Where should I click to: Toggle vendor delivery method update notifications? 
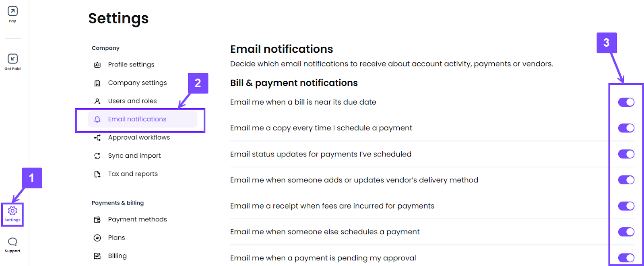pyautogui.click(x=625, y=180)
